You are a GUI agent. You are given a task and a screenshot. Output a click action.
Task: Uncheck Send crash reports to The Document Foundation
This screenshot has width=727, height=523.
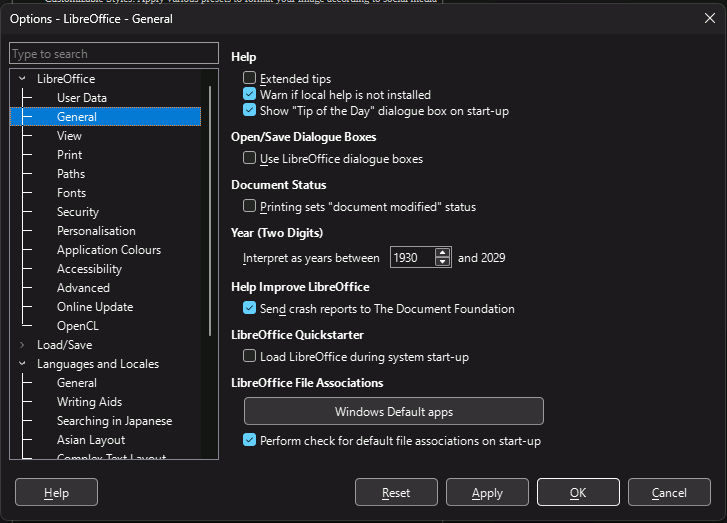[x=249, y=308]
